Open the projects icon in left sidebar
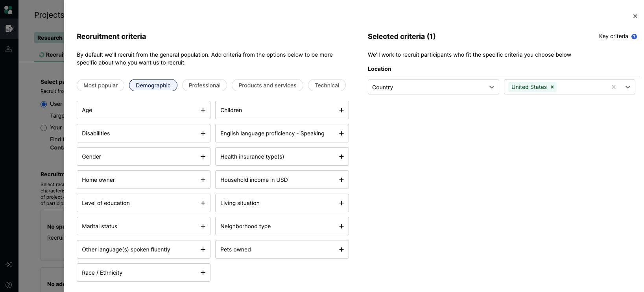Viewport: 644px width, 292px height. tap(9, 28)
